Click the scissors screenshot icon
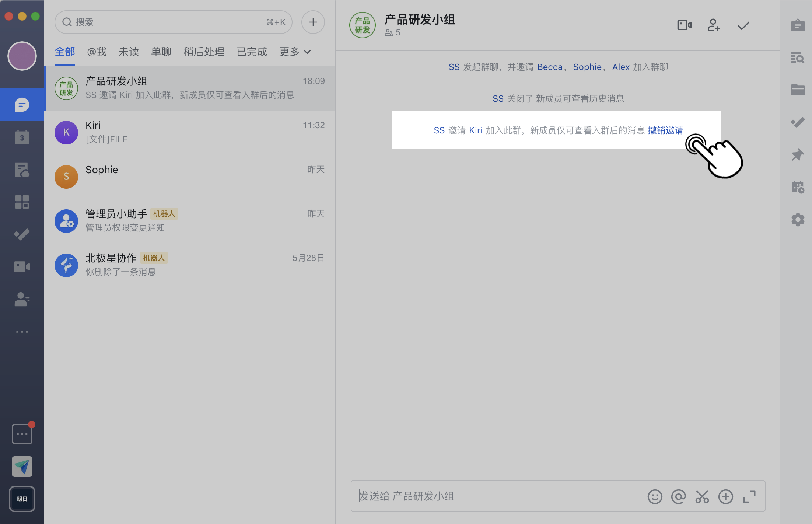 click(702, 496)
